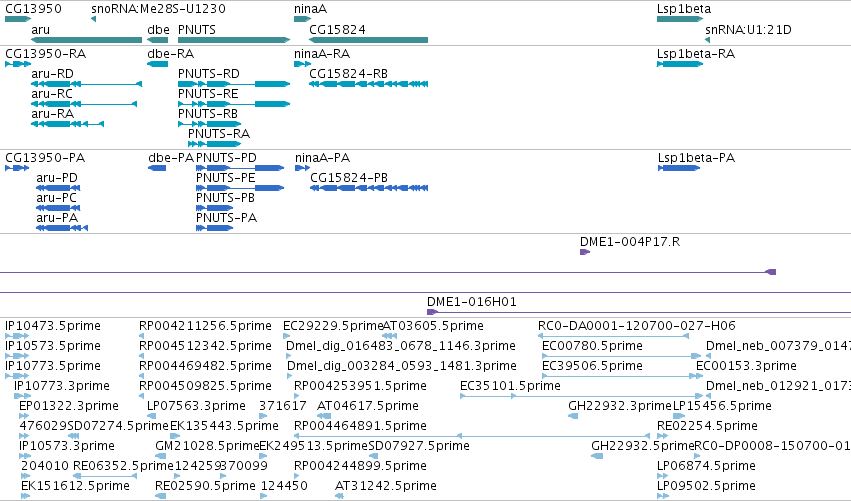
Task: Select the PNUTS gene label
Action: (196, 29)
